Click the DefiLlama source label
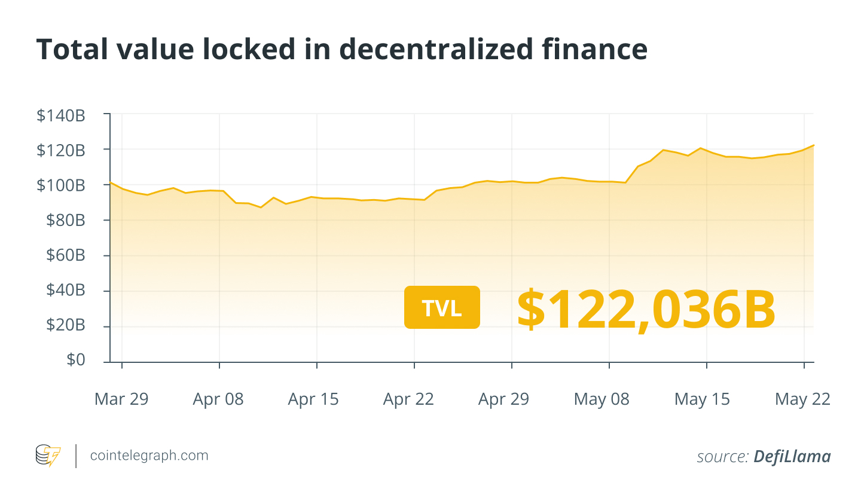 [x=792, y=457]
